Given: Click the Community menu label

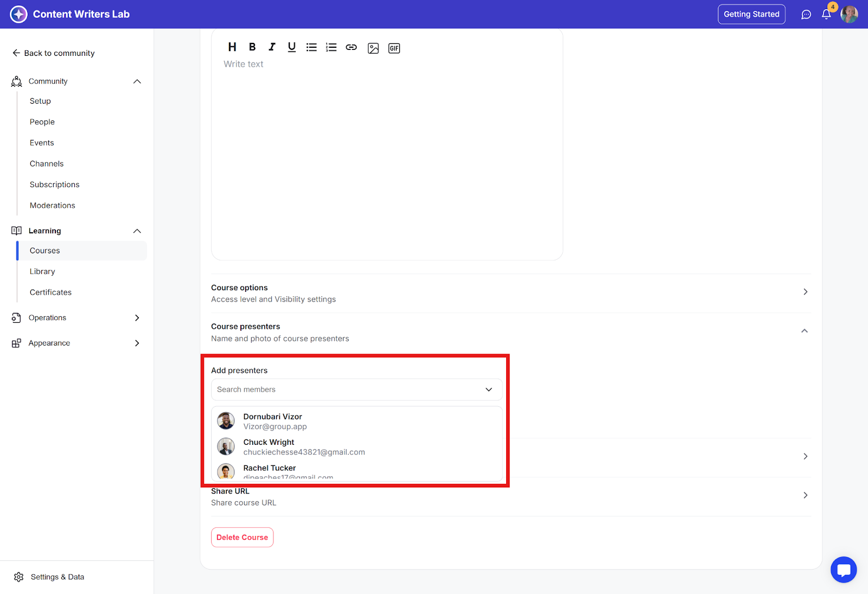Looking at the screenshot, I should pyautogui.click(x=48, y=81).
